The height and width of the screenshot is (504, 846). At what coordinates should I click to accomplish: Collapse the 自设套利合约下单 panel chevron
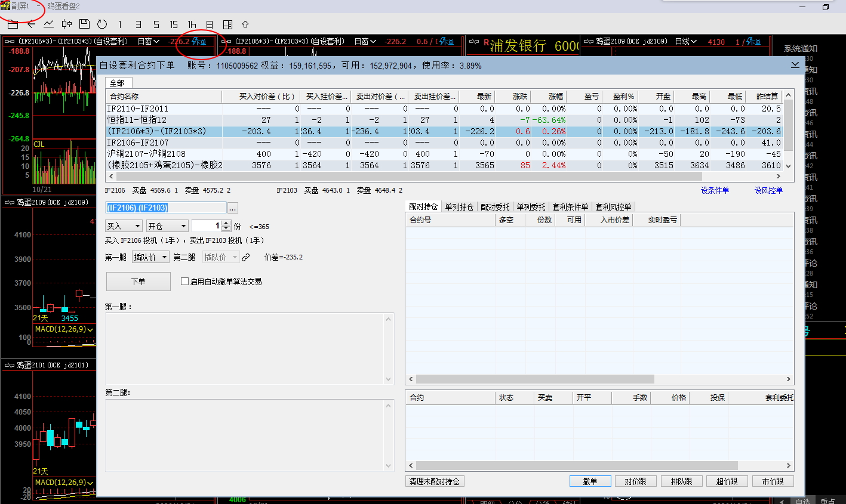(x=795, y=65)
